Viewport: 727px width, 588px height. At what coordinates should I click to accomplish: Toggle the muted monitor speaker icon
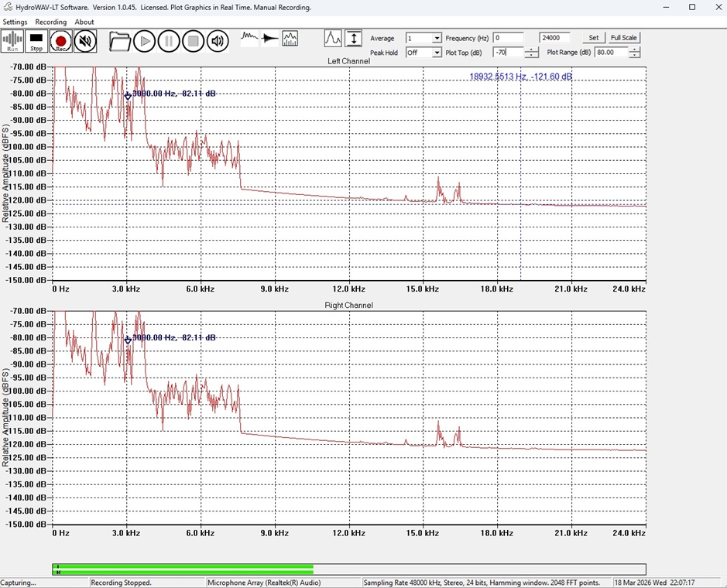pyautogui.click(x=85, y=41)
